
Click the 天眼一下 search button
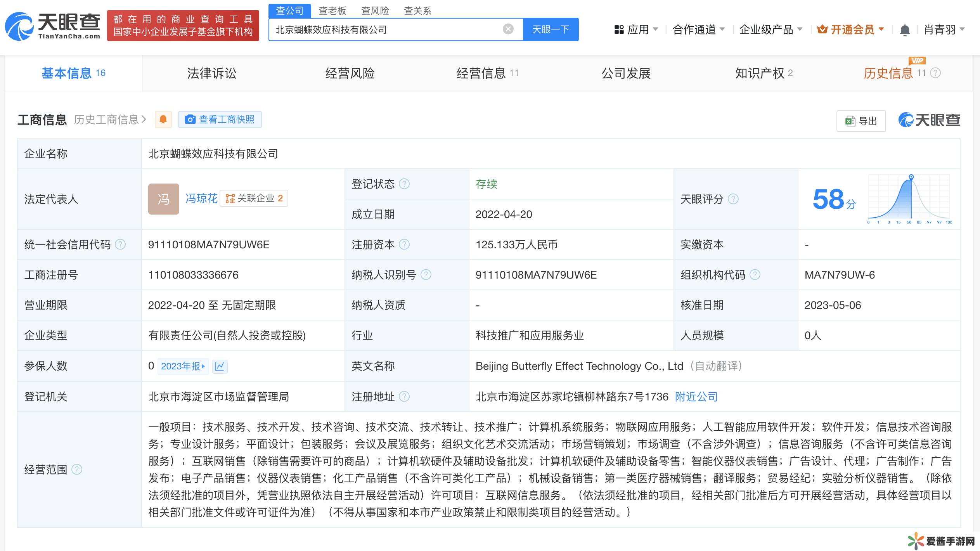[551, 29]
